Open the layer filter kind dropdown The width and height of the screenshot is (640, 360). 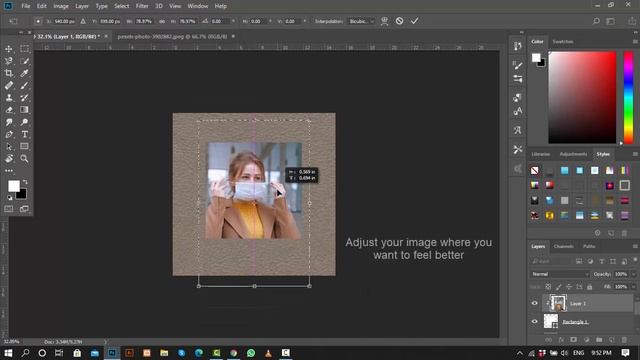tap(551, 261)
